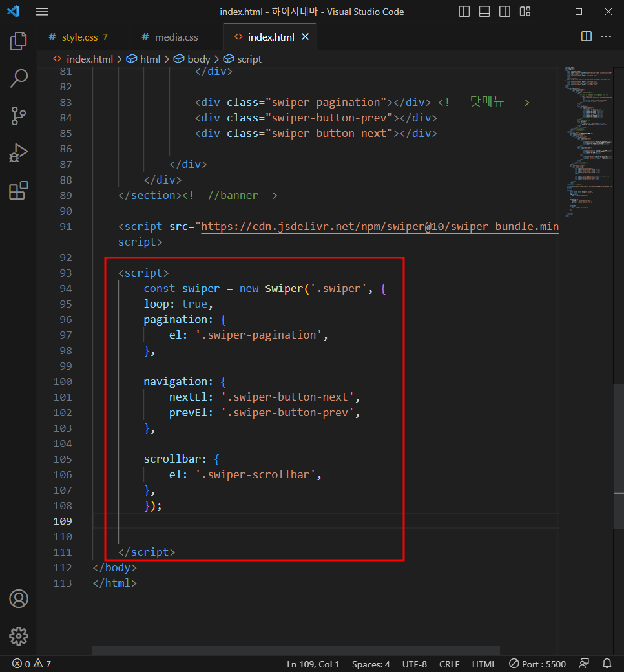Screen dimensions: 624x672
Task: Click the </body> closing tag
Action: [115, 567]
